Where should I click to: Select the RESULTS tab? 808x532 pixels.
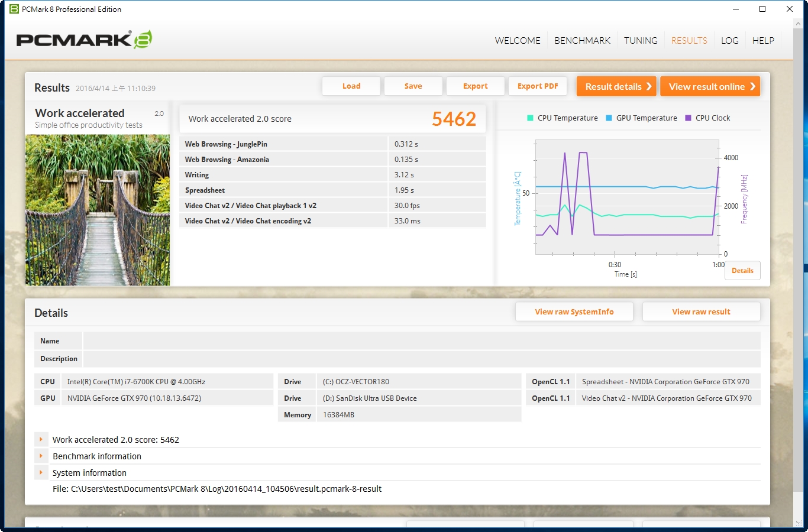(x=689, y=40)
